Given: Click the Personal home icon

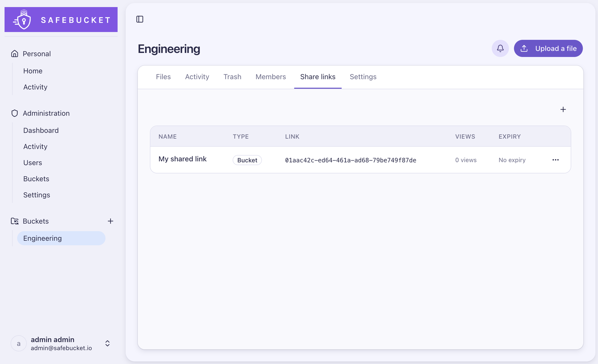Looking at the screenshot, I should point(15,54).
